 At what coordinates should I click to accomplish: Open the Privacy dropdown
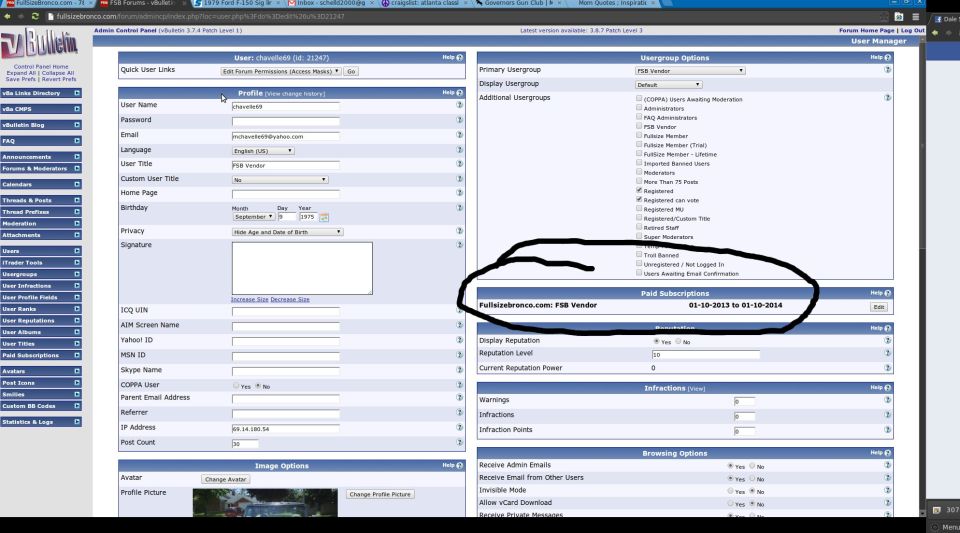[287, 232]
